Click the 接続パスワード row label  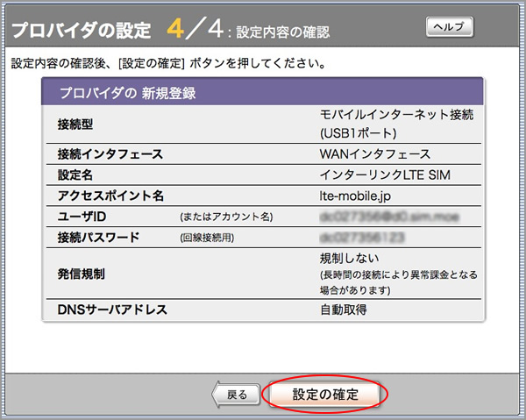[97, 237]
